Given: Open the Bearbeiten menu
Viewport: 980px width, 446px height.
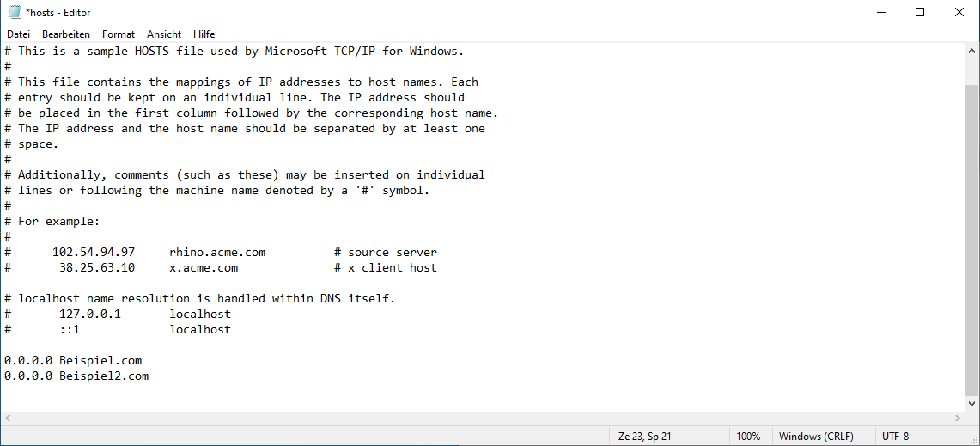Looking at the screenshot, I should (x=66, y=34).
